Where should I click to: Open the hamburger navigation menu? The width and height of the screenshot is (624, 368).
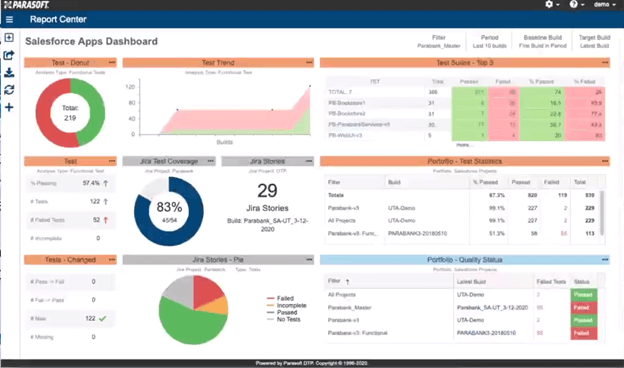[x=9, y=19]
